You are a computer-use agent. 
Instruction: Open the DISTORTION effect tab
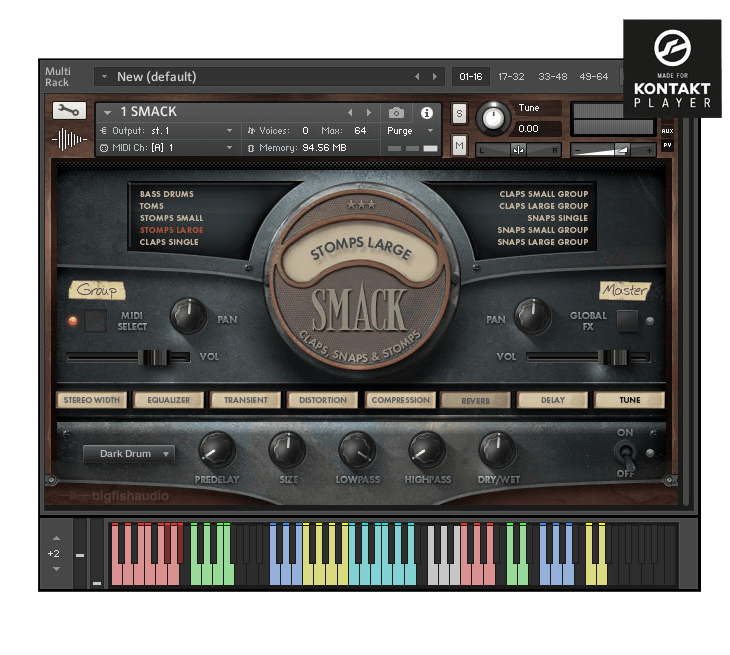point(323,400)
